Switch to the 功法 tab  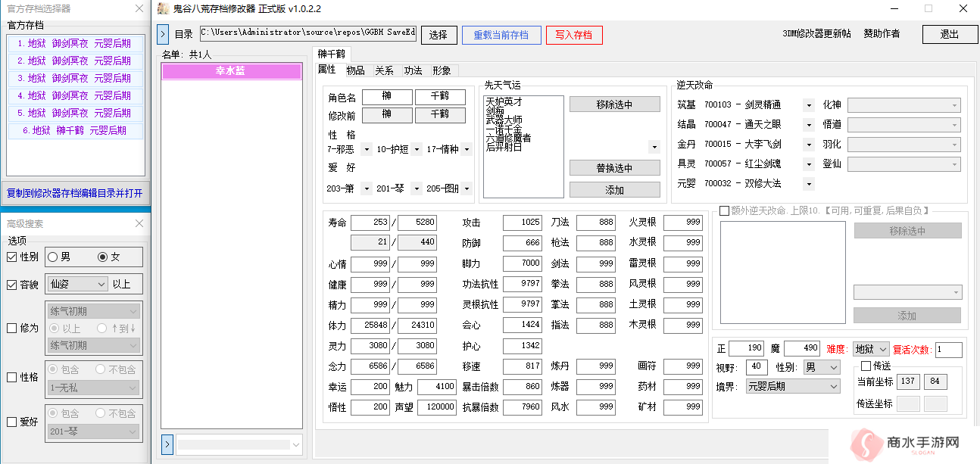tap(413, 70)
